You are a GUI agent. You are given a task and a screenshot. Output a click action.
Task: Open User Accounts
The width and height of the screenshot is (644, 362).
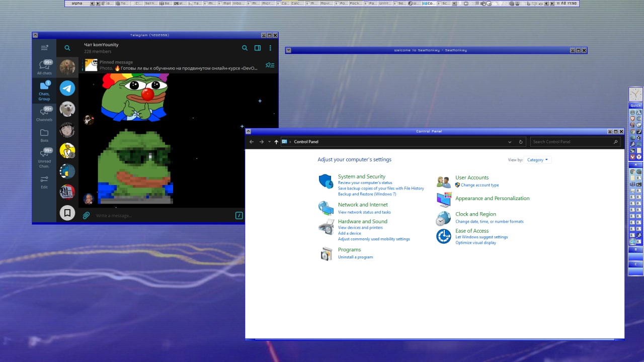tap(472, 177)
